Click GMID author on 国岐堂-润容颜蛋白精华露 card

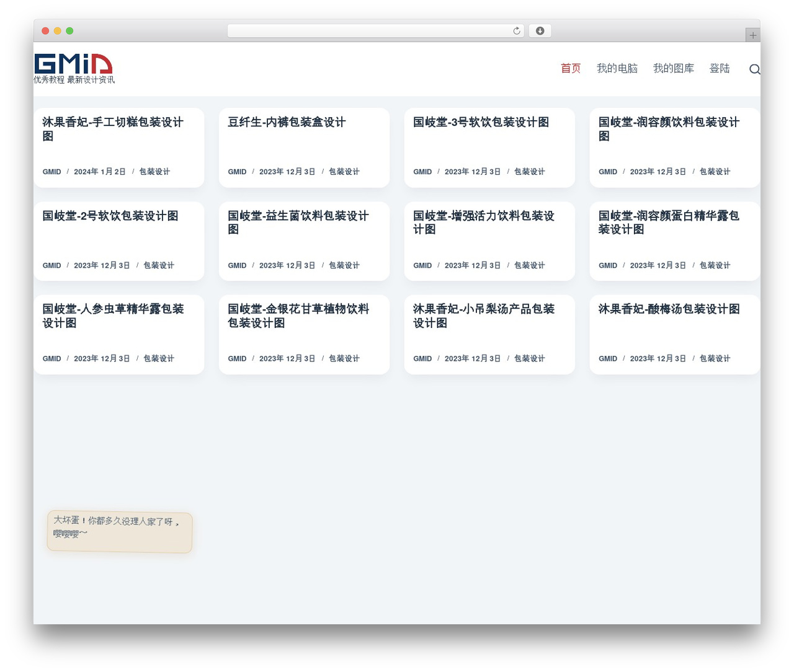pos(608,265)
